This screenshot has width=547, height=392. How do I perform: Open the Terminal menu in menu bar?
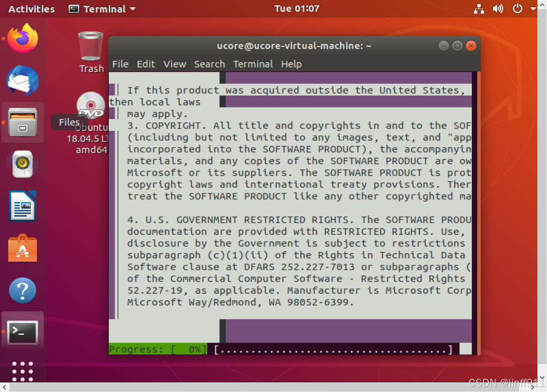coord(253,64)
